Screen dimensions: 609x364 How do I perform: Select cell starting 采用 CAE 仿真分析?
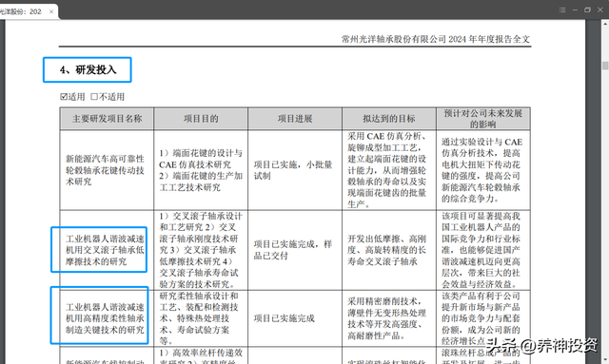click(x=389, y=170)
